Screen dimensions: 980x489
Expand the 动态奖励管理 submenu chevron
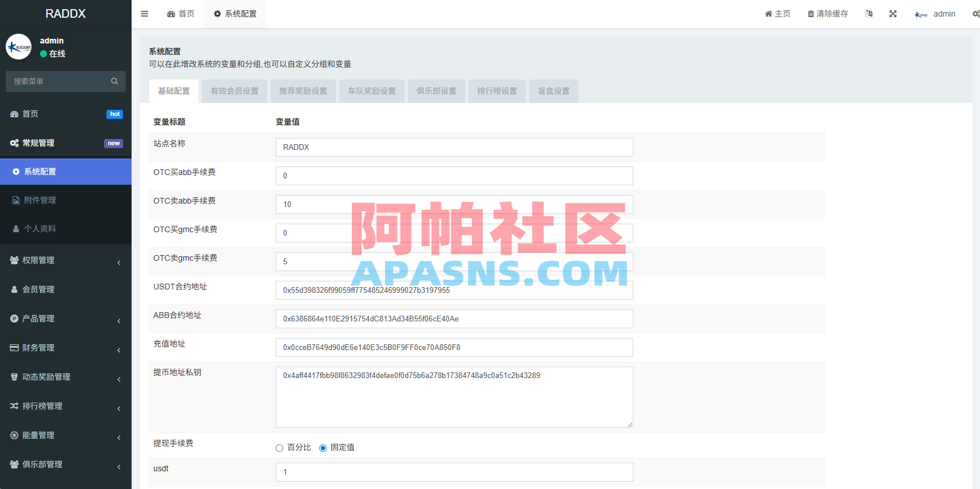(119, 380)
